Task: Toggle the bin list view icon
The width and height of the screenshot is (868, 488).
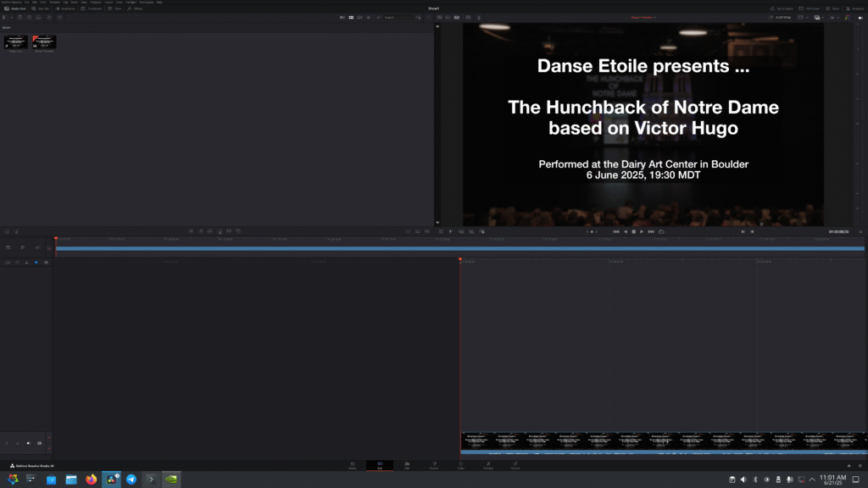Action: pos(4,17)
